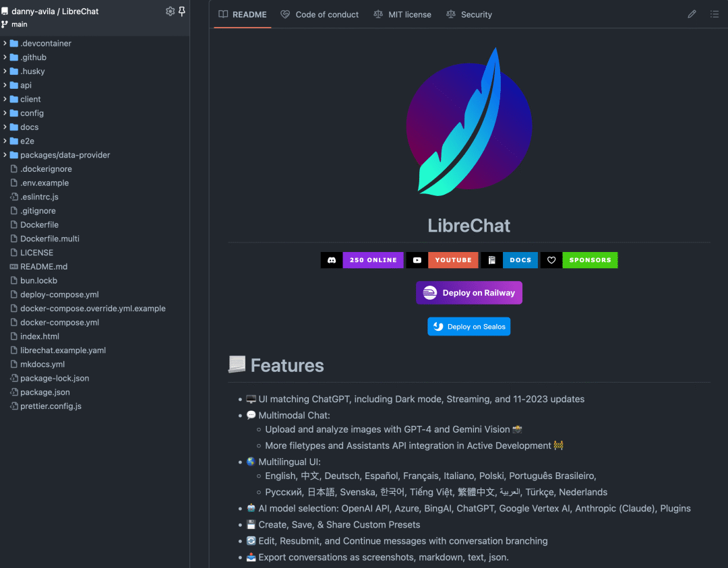
Task: Click the Deploy on Railway button
Action: coord(469,293)
